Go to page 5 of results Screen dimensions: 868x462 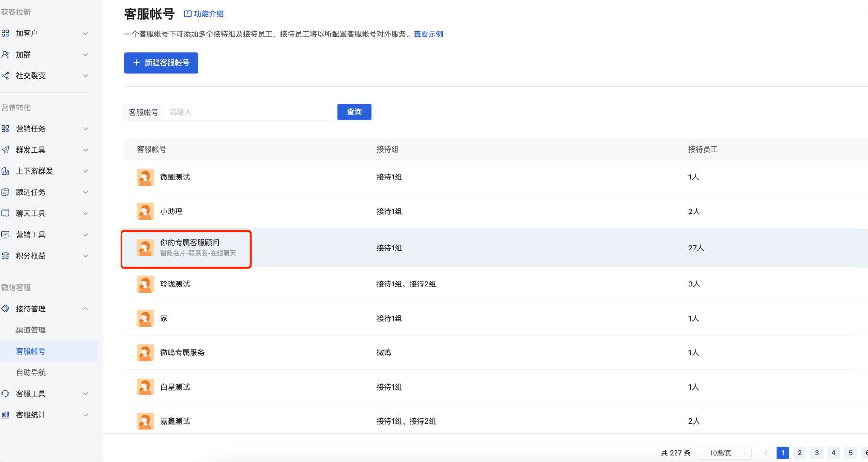pos(851,453)
